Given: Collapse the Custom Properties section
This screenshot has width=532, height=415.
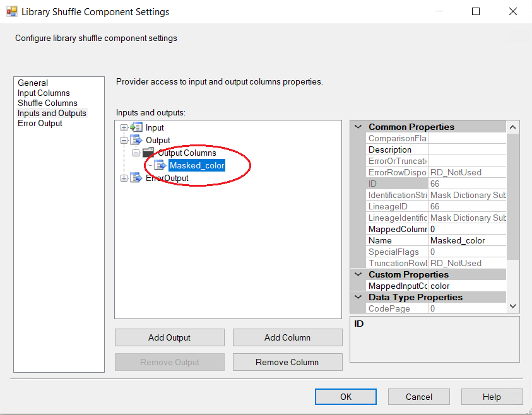Looking at the screenshot, I should point(357,274).
